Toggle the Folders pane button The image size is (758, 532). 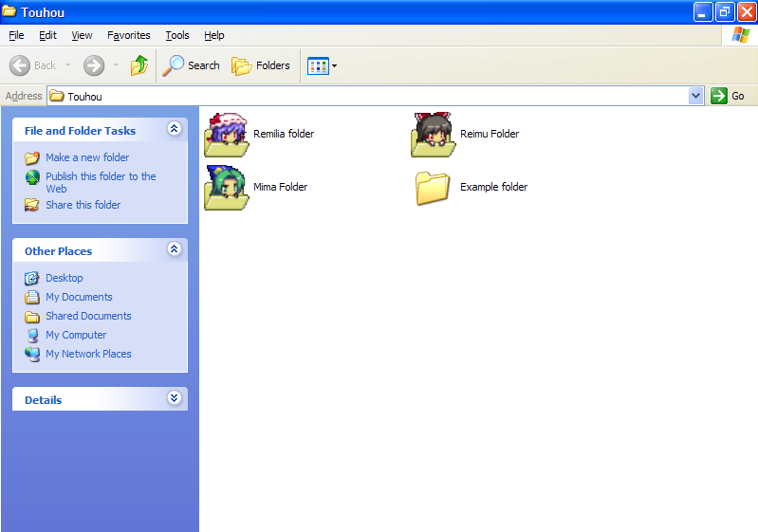click(x=261, y=65)
